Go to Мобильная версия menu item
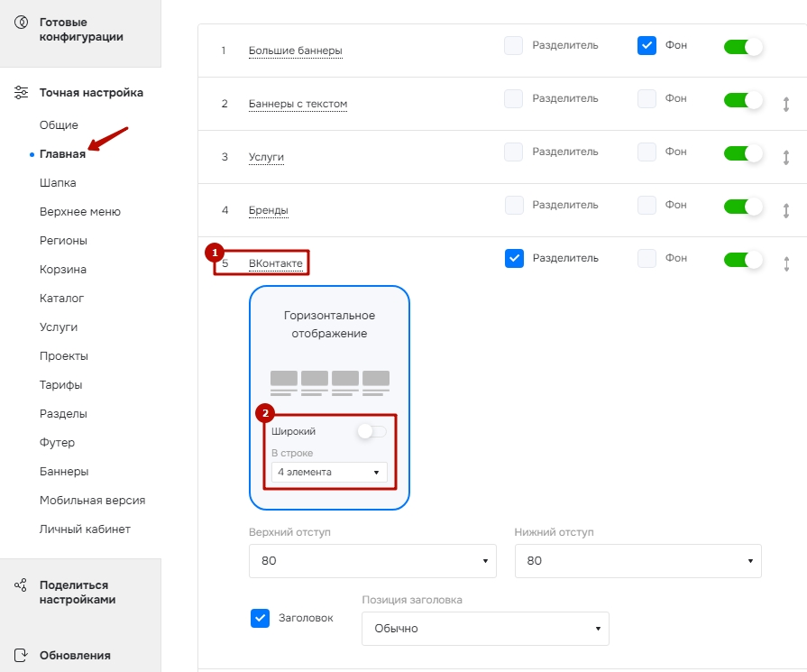This screenshot has width=807, height=672. pos(93,501)
